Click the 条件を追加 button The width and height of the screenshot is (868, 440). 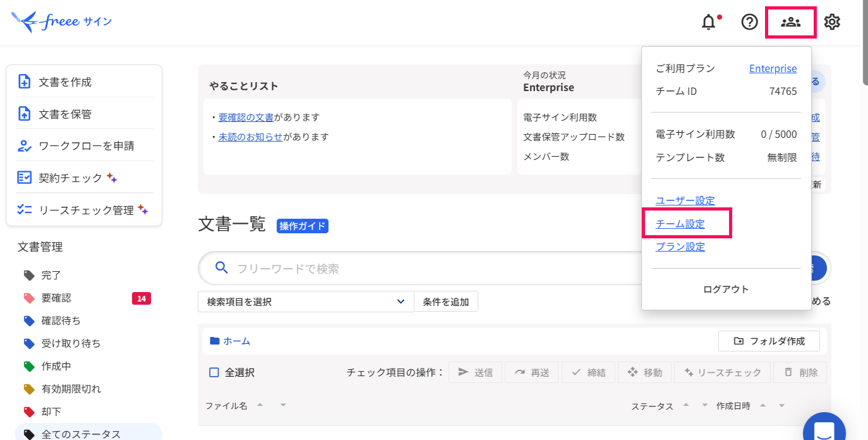(446, 302)
